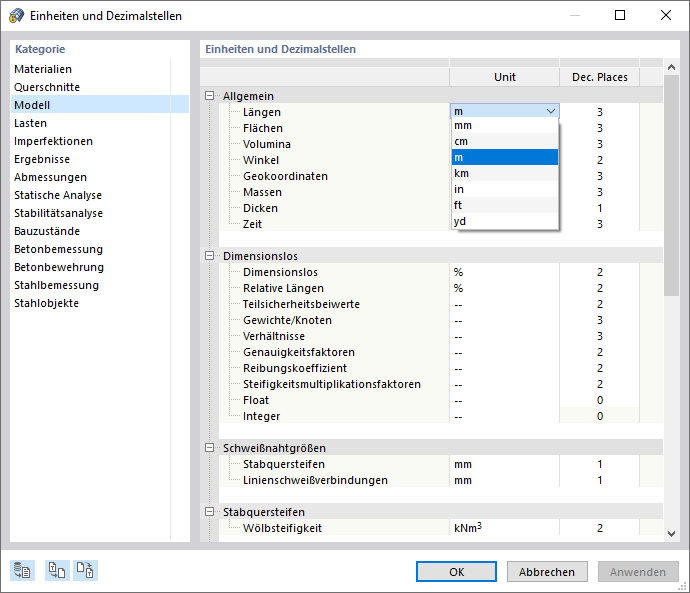690x593 pixels.
Task: Click the Wölbsteifigkeit decimal places cell
Action: 599,528
